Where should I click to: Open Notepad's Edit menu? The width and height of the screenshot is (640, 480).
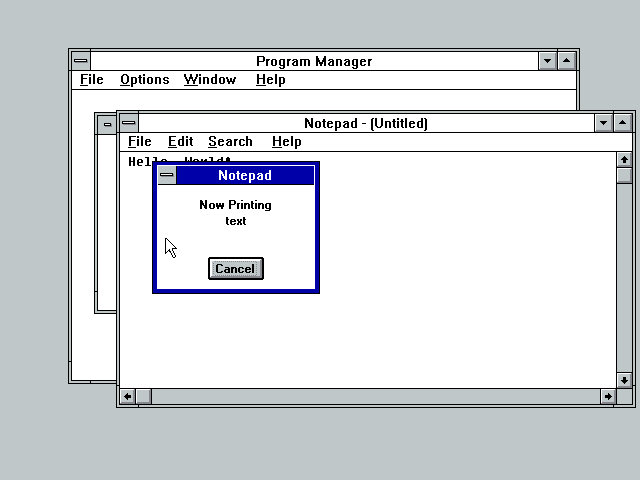pos(180,142)
